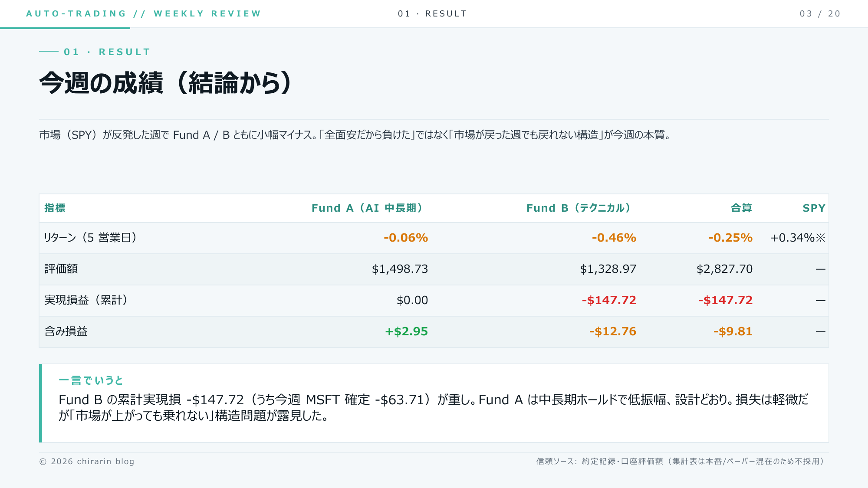Click the 合算 column's realized loss -$147.72
Viewport: 868px width, 488px height.
coord(725,300)
